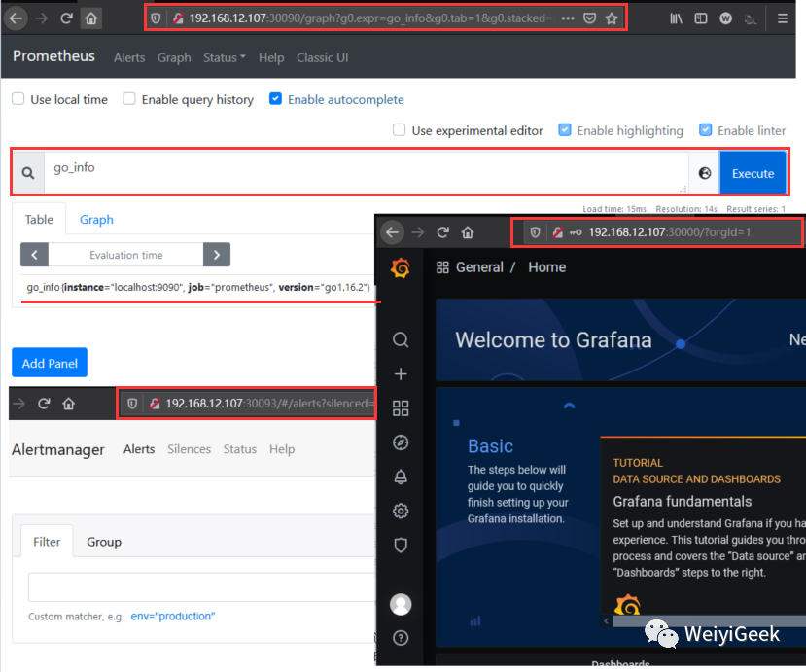
Task: Open page actions ellipsis in Prometheus address bar
Action: pos(568,18)
